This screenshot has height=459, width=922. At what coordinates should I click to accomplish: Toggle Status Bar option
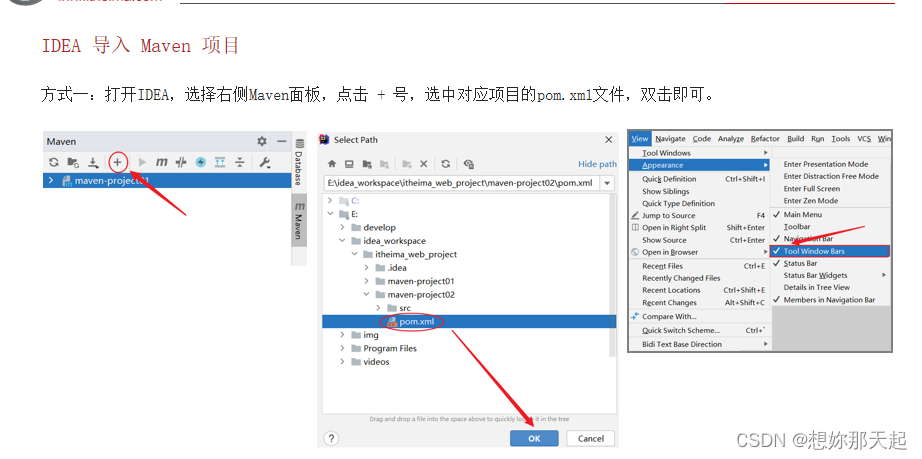click(830, 263)
